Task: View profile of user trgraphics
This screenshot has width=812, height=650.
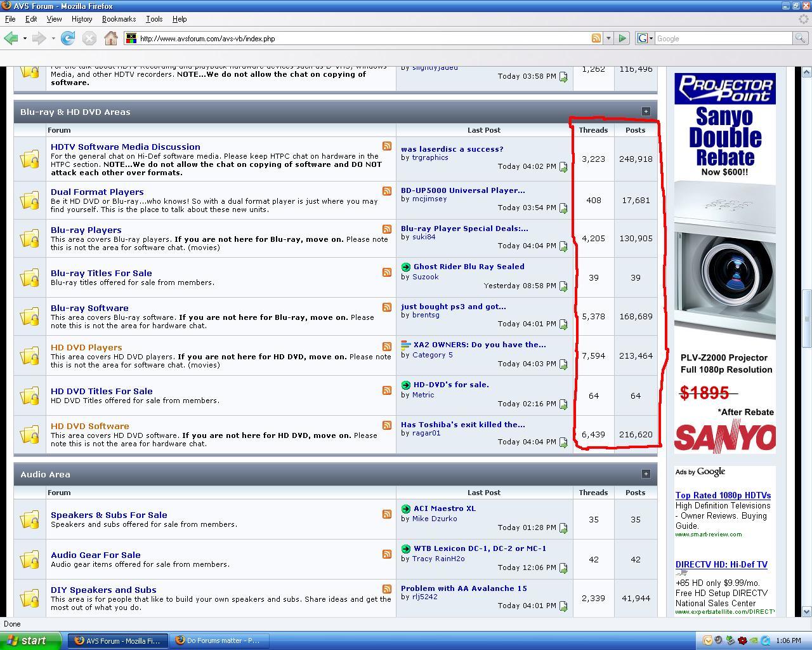Action: [430, 157]
